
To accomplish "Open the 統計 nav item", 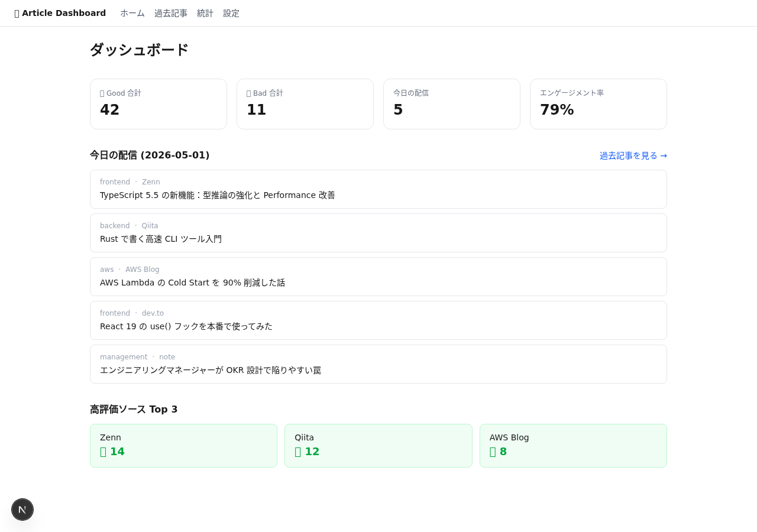I will coord(205,13).
